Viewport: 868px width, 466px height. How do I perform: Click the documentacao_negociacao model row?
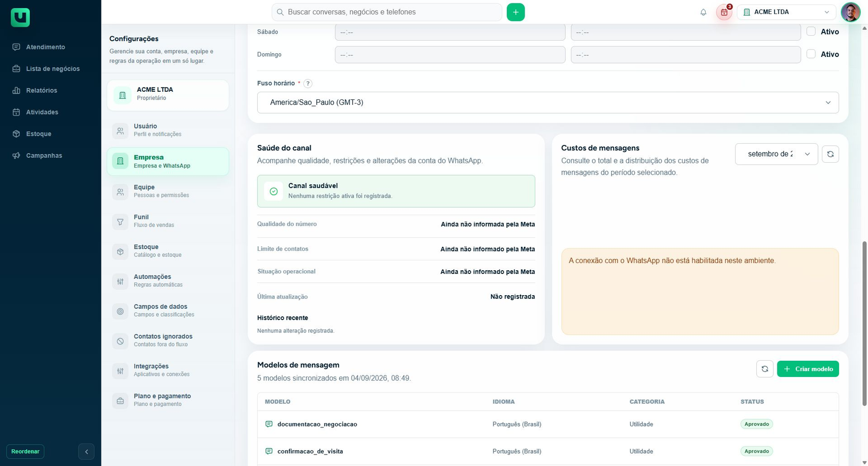[x=548, y=424]
